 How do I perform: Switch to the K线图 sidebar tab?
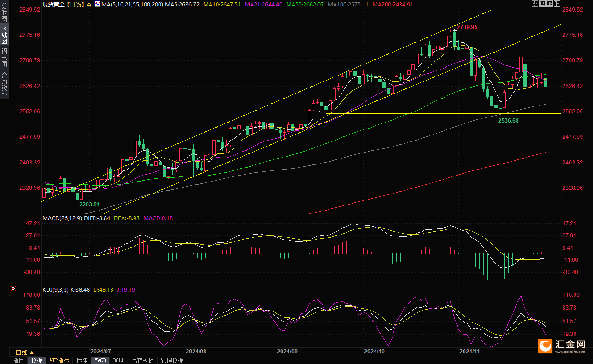pos(5,35)
